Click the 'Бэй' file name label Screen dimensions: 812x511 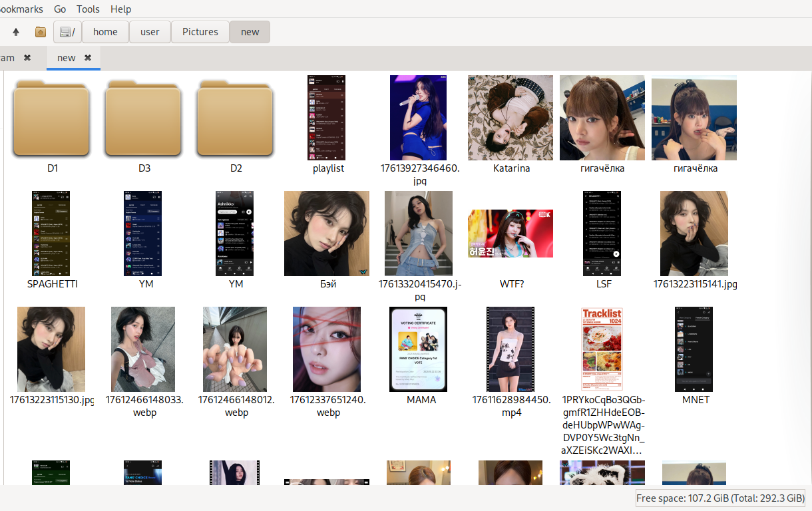coord(328,284)
